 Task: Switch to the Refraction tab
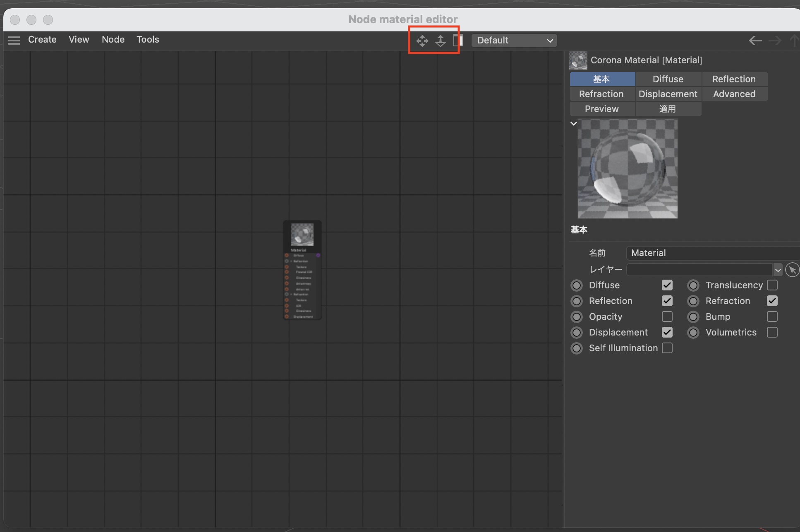pyautogui.click(x=601, y=94)
